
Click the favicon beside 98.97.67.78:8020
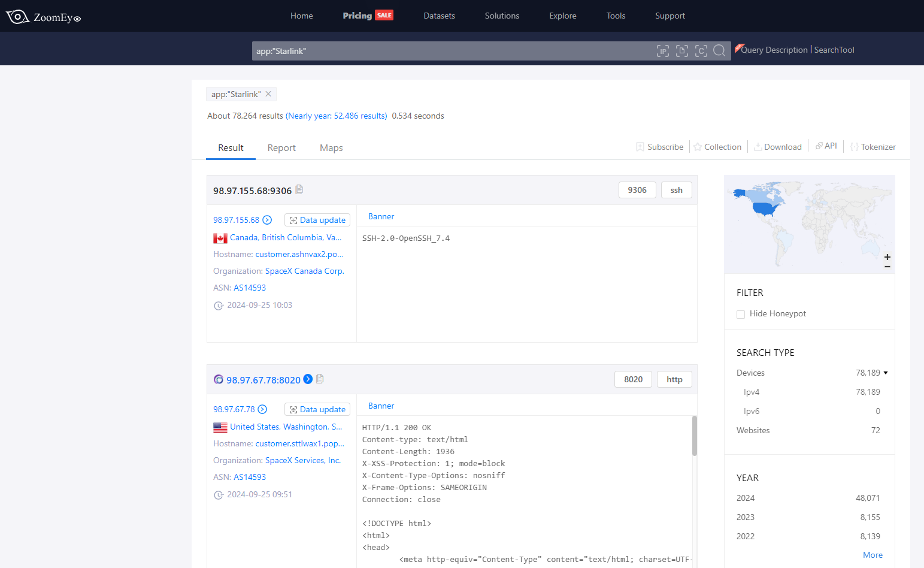tap(219, 379)
